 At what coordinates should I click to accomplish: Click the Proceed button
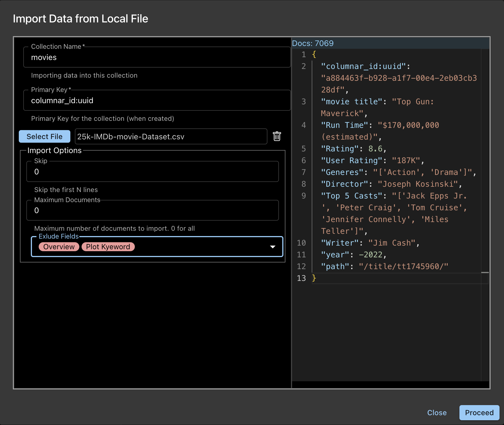click(x=479, y=413)
